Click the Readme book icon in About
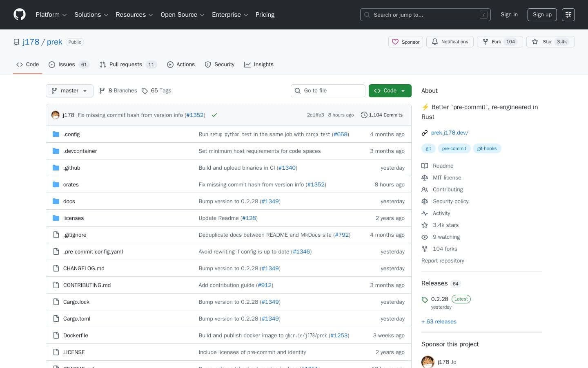 pyautogui.click(x=425, y=166)
